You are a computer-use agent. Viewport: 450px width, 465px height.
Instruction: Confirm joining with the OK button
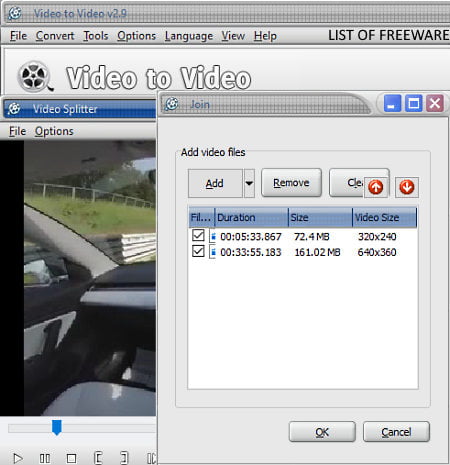(322, 432)
